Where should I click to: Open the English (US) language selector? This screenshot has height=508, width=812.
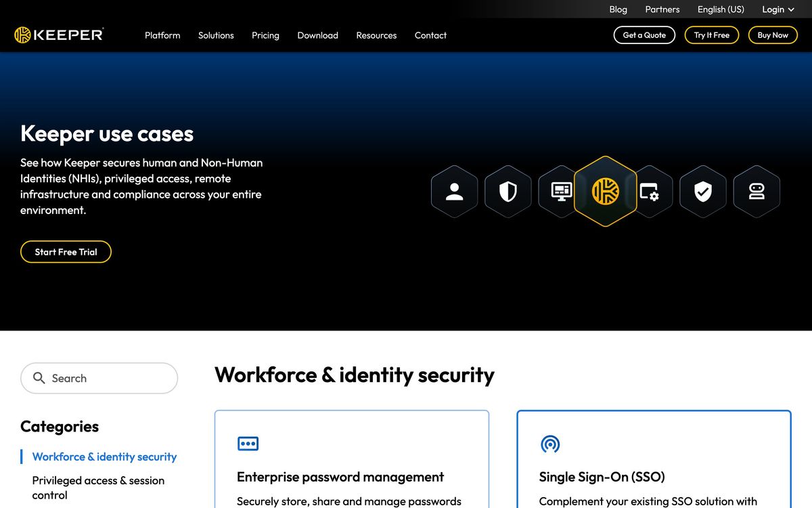[x=721, y=9]
